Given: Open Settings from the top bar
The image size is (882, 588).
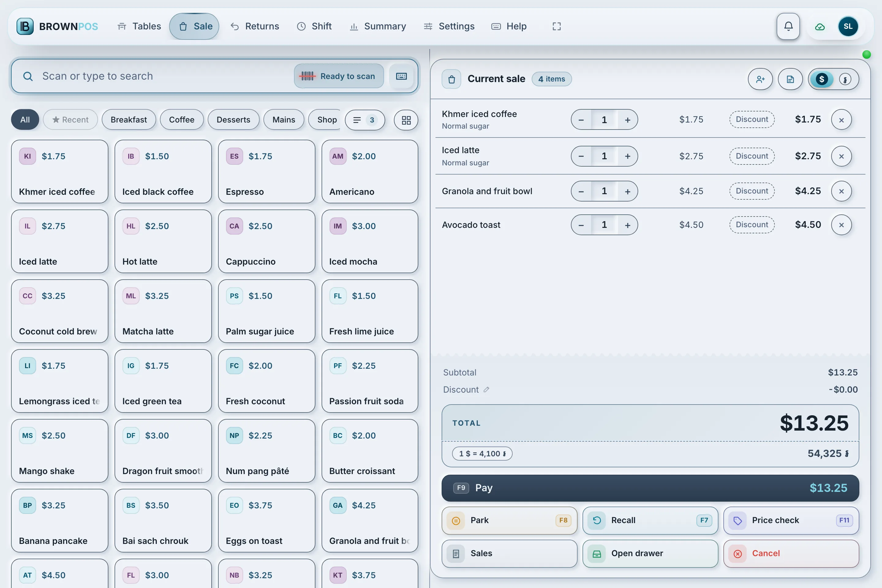Looking at the screenshot, I should 449,26.
